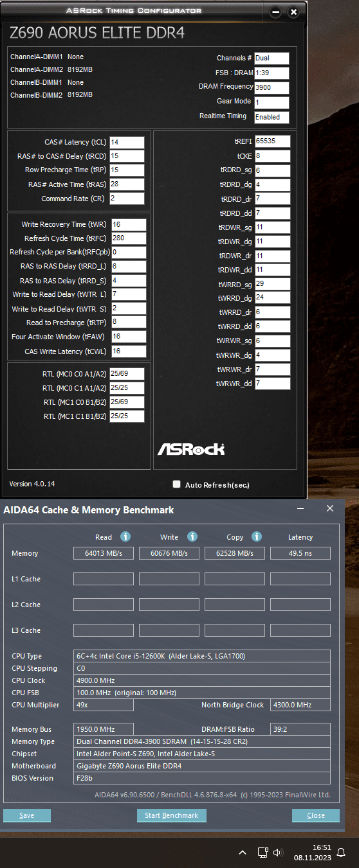Click the Memory Latency result 49.5 ns

coord(300,553)
